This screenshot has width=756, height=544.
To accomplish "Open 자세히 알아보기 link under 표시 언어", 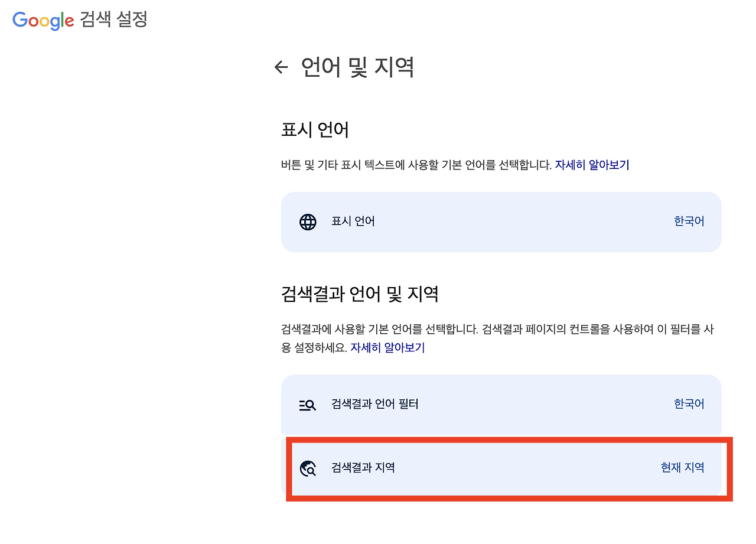I will [593, 165].
